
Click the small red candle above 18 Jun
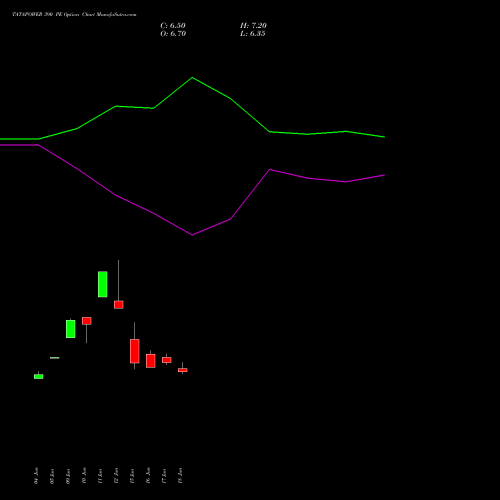183,370
